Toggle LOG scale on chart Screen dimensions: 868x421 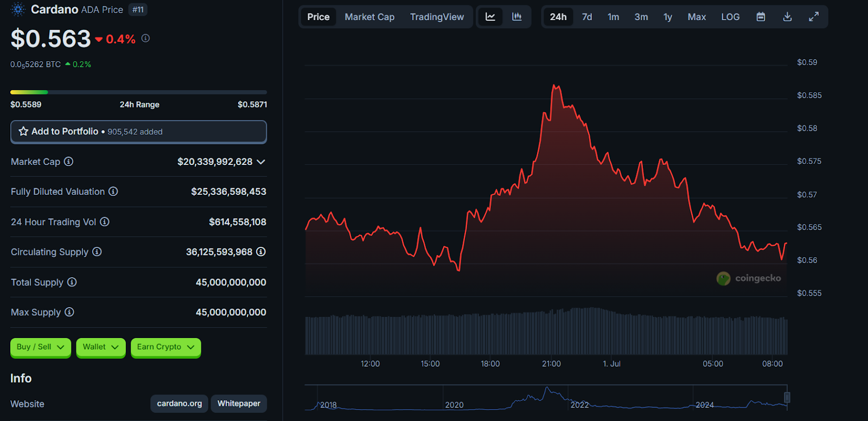[730, 17]
